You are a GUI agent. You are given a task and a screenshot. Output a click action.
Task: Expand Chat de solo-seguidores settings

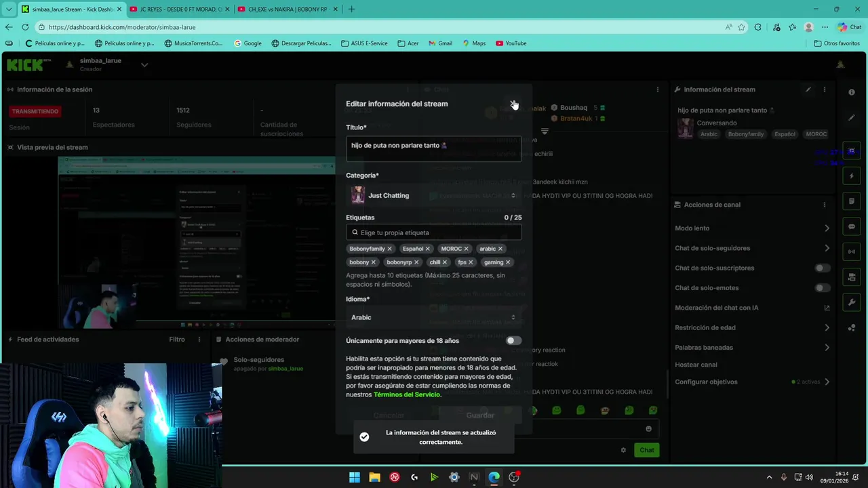[827, 248]
